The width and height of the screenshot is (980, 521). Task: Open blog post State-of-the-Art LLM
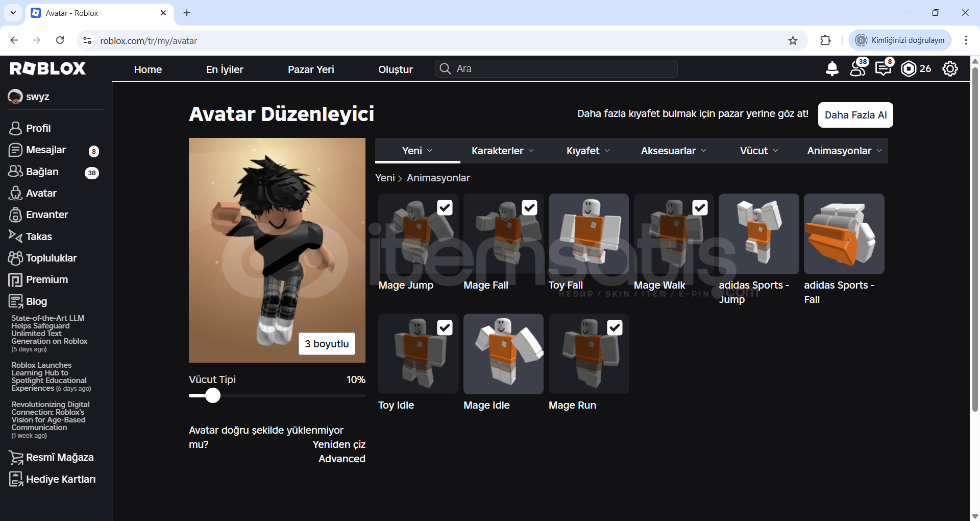pos(50,334)
